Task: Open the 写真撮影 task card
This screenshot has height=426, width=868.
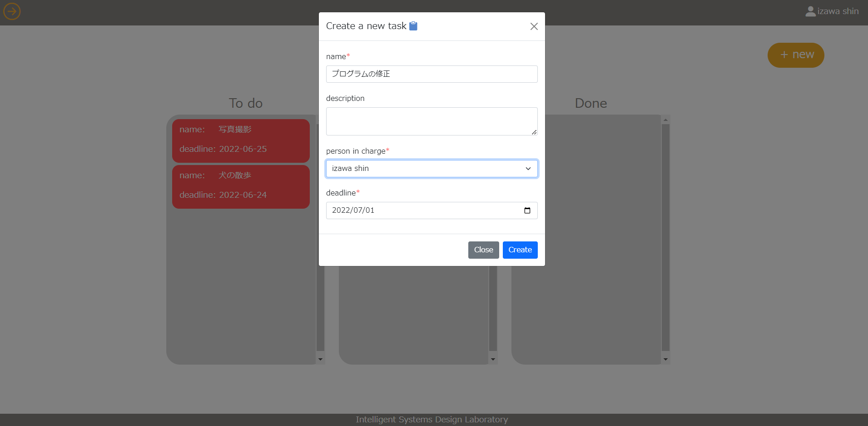Action: pos(241,141)
